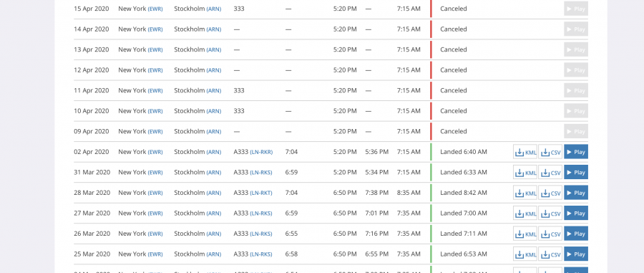Click disabled Play button for 15 Apr flight
This screenshot has height=273, width=644.
[576, 9]
